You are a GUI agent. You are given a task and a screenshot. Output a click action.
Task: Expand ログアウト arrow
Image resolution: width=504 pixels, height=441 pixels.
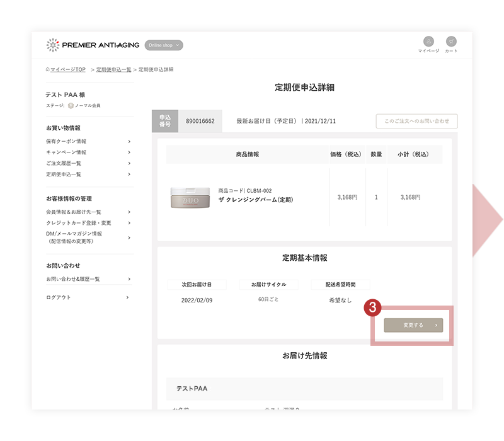127,297
